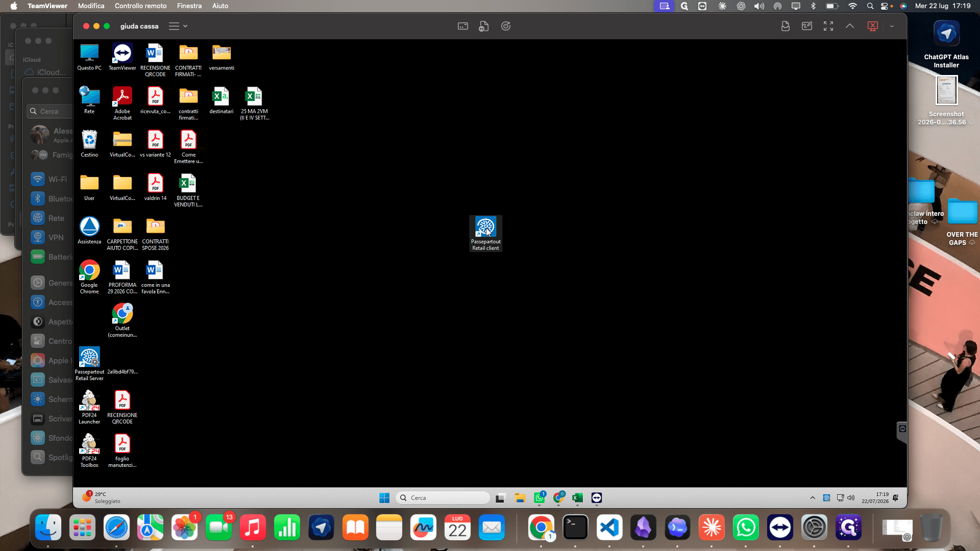Open valdrin 14 PDF file
This screenshot has height=551, width=980.
point(155,187)
